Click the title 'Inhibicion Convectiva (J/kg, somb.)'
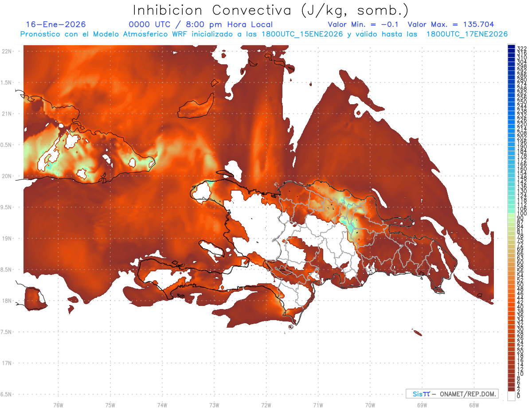 pos(271,10)
